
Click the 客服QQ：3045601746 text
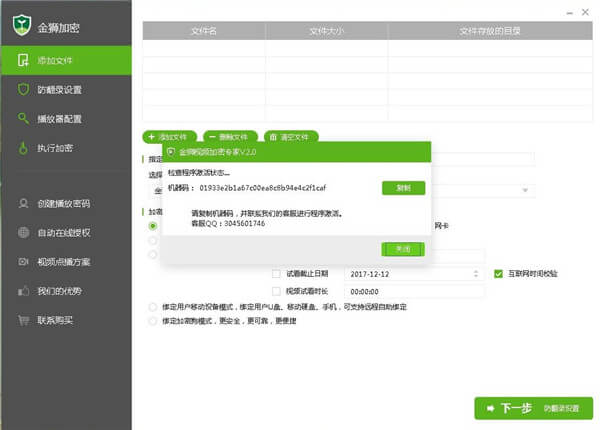click(x=228, y=223)
